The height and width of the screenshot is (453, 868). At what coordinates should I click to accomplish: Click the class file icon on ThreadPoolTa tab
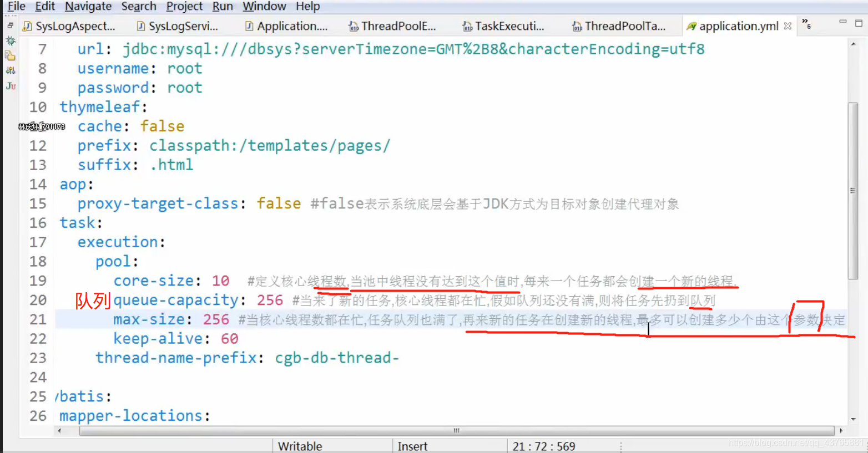(x=577, y=26)
